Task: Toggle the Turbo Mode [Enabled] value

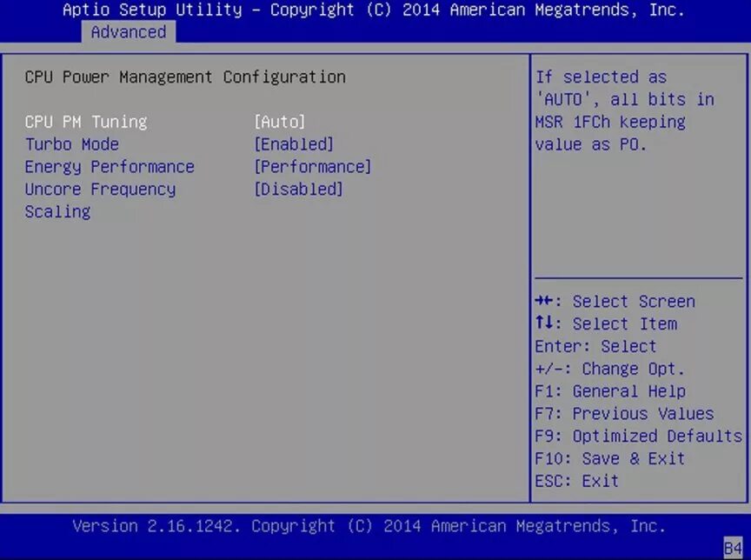Action: pos(294,144)
